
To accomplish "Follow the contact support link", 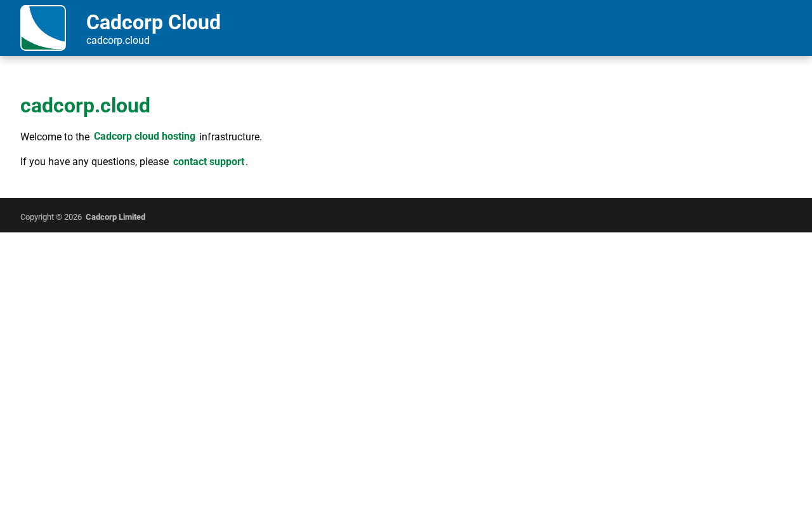I will click(209, 161).
